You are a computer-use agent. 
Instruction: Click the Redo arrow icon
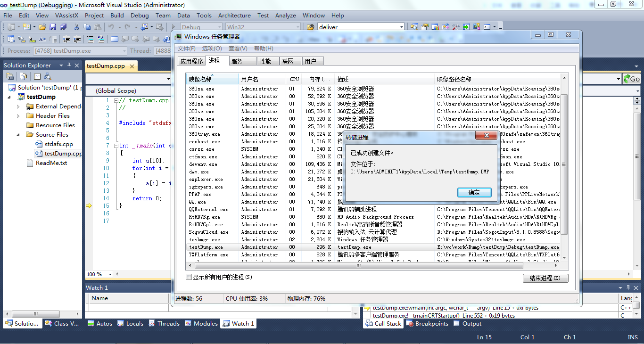pos(127,27)
